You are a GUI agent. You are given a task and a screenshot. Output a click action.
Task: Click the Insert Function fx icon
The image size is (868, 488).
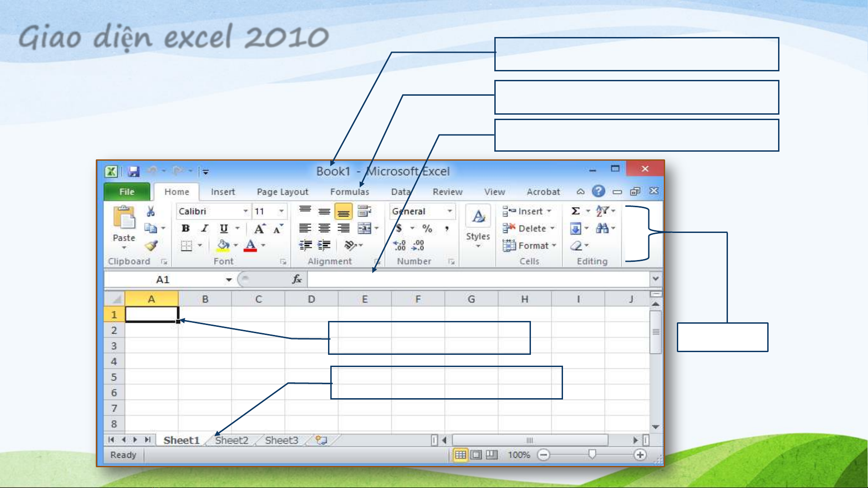(x=296, y=279)
